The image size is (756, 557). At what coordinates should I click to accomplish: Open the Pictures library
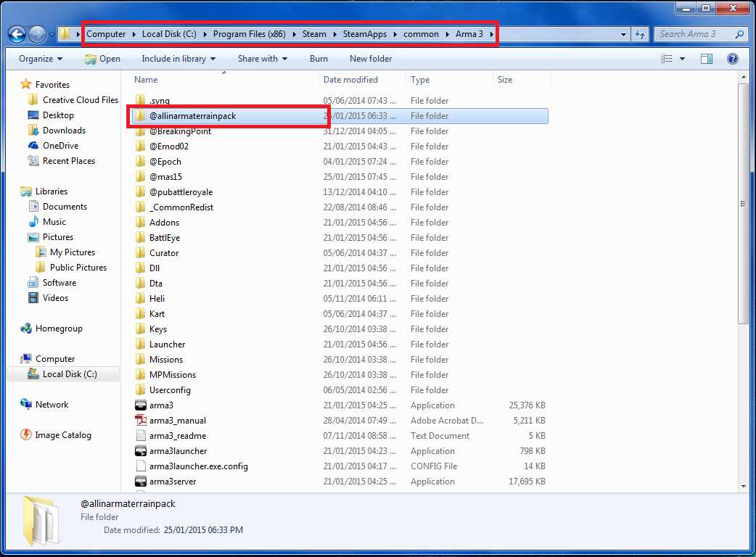[58, 237]
